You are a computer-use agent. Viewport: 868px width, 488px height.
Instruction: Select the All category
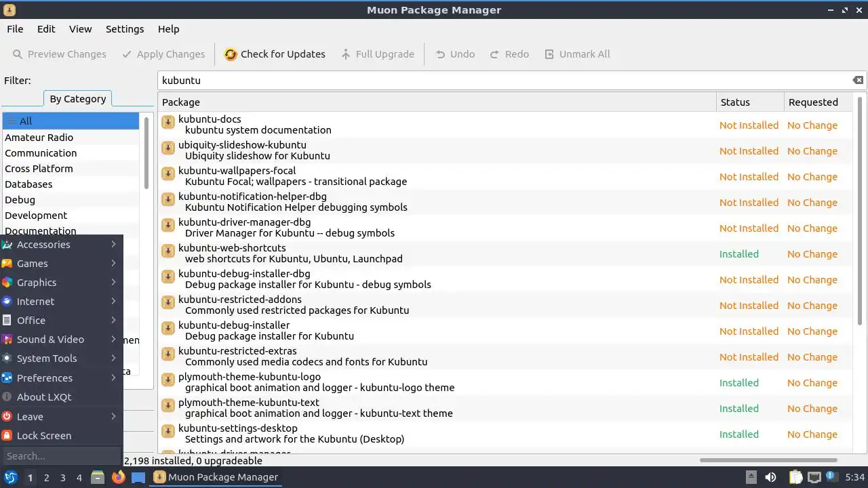pyautogui.click(x=71, y=121)
